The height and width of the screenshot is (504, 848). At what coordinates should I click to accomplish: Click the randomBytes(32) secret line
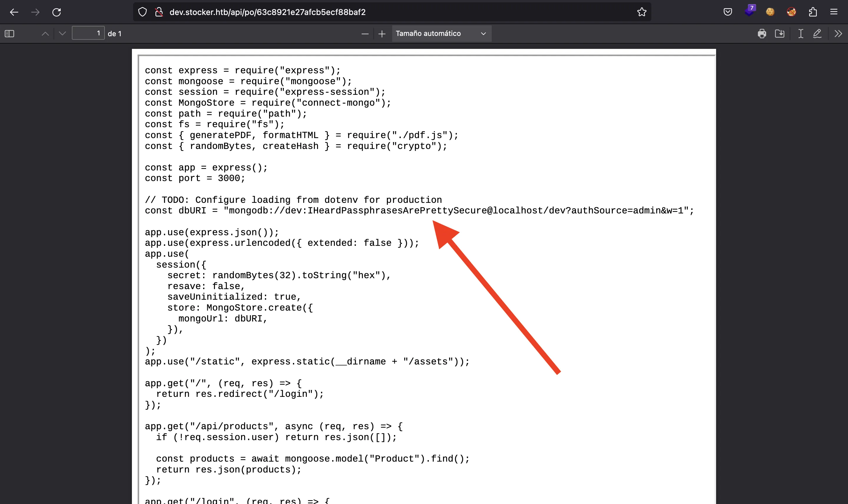[x=279, y=276]
